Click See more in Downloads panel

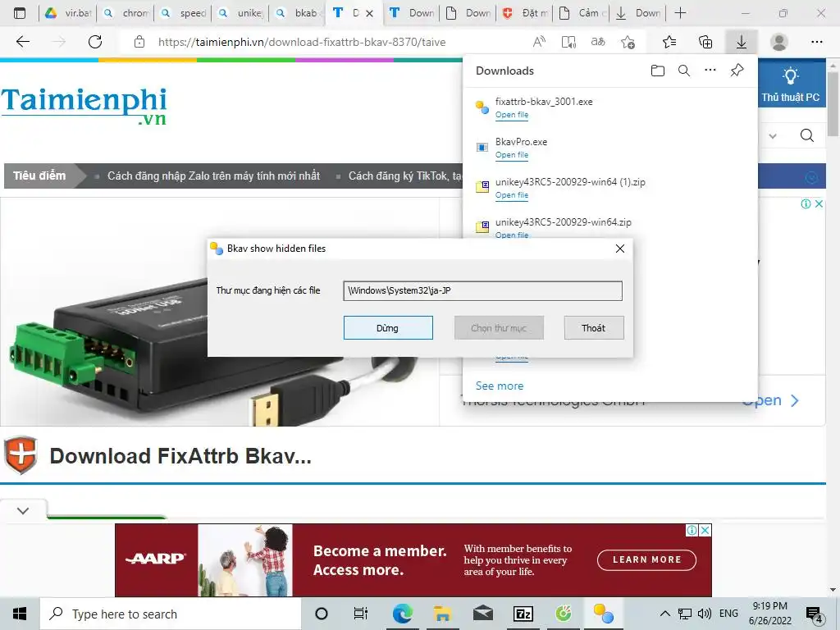[x=500, y=386]
